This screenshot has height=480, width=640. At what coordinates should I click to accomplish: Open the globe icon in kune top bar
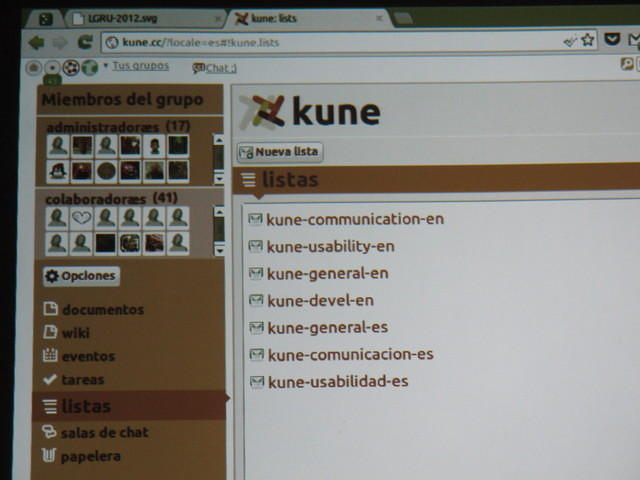tap(90, 67)
